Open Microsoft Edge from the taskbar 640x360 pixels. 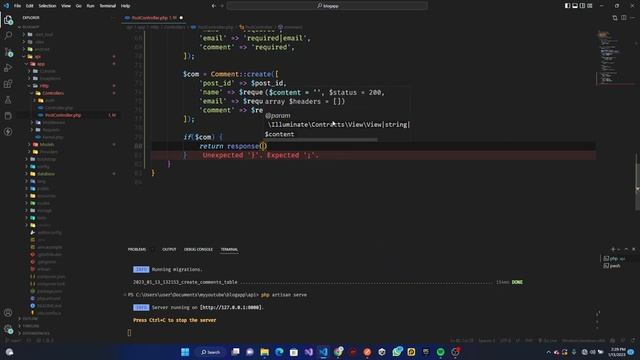(x=279, y=352)
